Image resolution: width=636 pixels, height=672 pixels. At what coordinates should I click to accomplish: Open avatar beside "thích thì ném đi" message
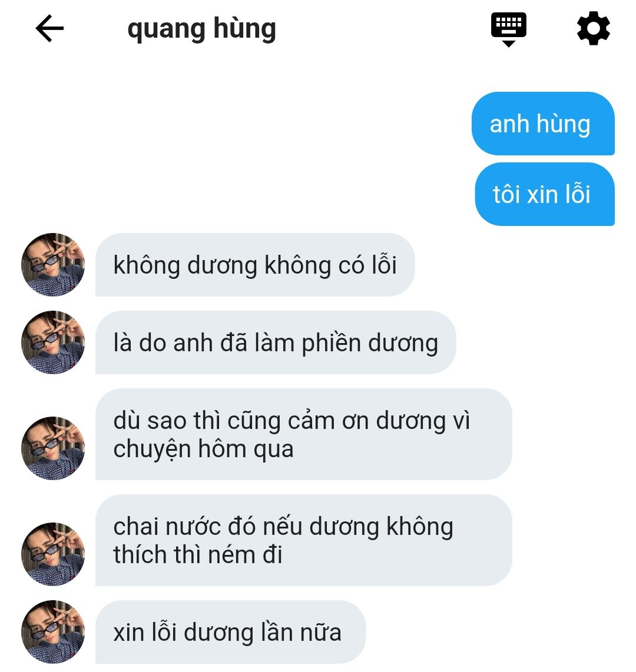click(53, 554)
